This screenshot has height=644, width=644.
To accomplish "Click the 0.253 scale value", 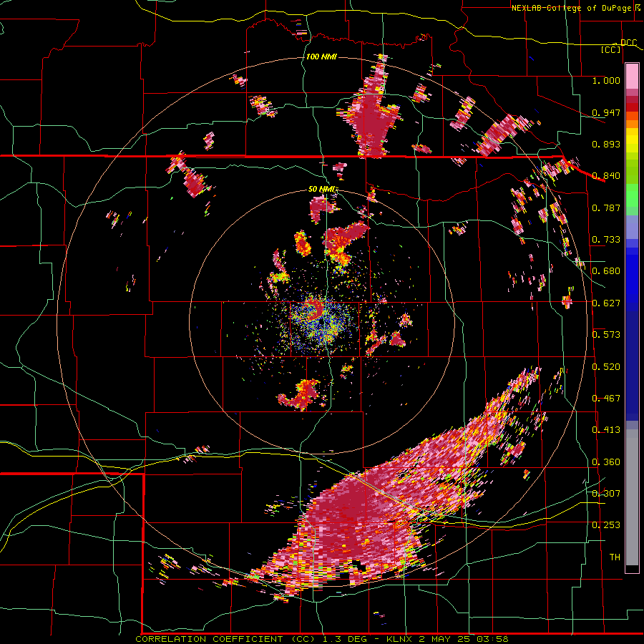I will pos(606,525).
